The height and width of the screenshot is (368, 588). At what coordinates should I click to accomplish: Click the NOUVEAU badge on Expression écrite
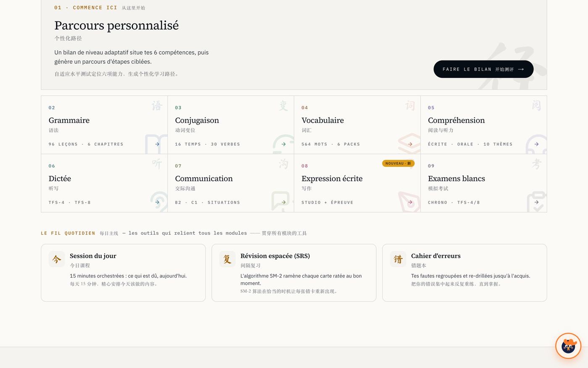pos(398,163)
